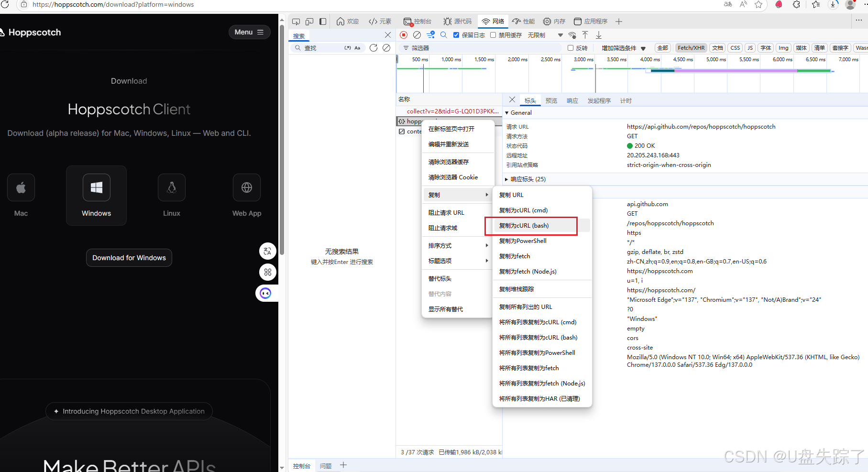This screenshot has height=472, width=868.
Task: Expand the 排序方式 submenu
Action: coord(458,245)
